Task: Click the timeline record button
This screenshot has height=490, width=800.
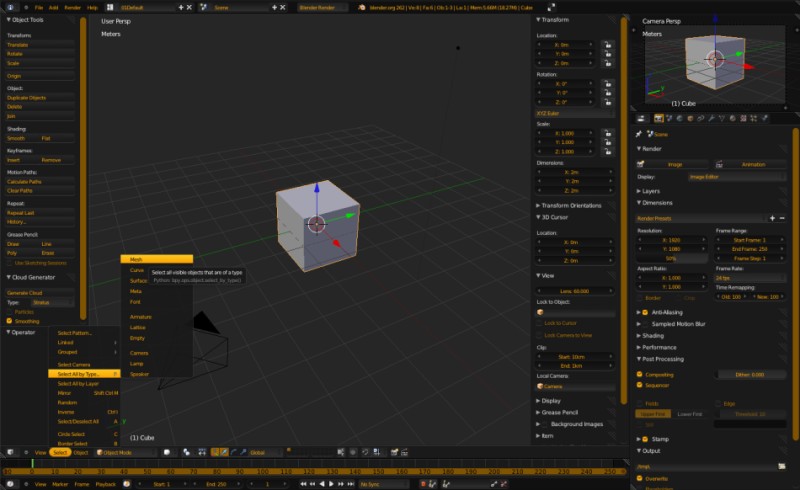Action: pos(423,484)
